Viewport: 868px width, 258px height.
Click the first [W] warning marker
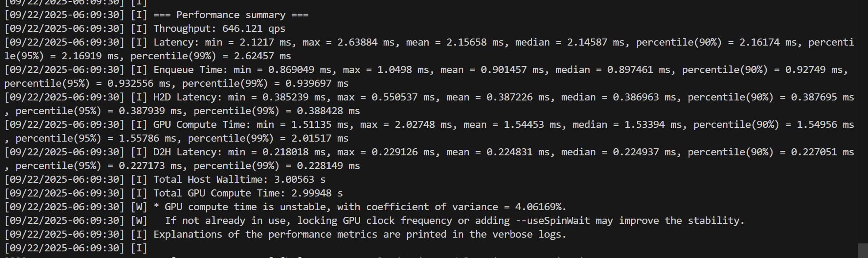click(x=139, y=207)
